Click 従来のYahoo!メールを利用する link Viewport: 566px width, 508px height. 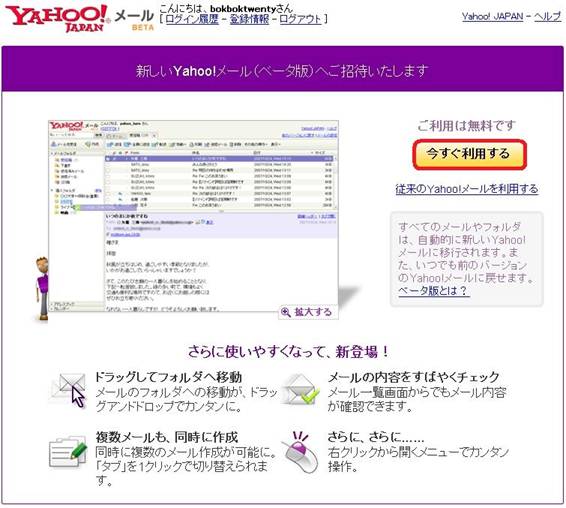pos(467,189)
